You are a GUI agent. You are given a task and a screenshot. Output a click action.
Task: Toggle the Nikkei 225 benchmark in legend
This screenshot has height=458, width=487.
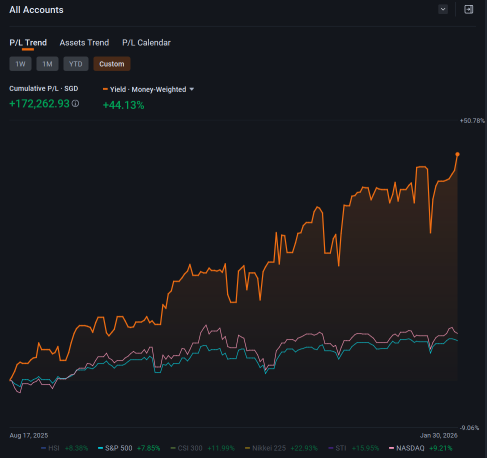pos(281,448)
